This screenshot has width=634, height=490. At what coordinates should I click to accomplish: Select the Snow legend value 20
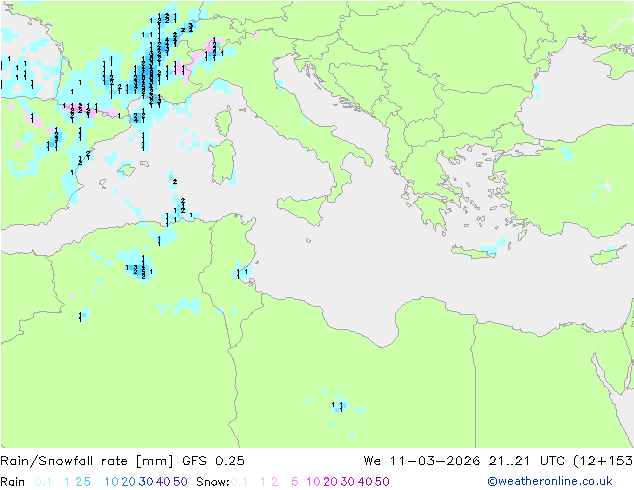330,482
